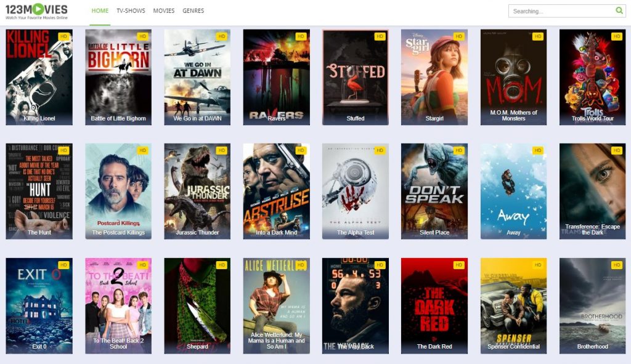The width and height of the screenshot is (631, 364).
Task: Open the We Go in at DAWN poster
Action: [x=197, y=77]
